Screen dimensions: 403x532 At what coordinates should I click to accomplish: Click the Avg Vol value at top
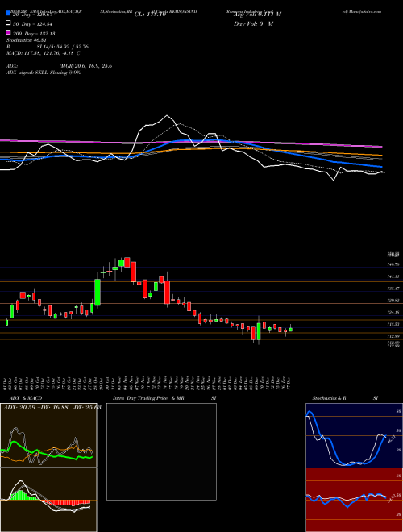point(257,15)
